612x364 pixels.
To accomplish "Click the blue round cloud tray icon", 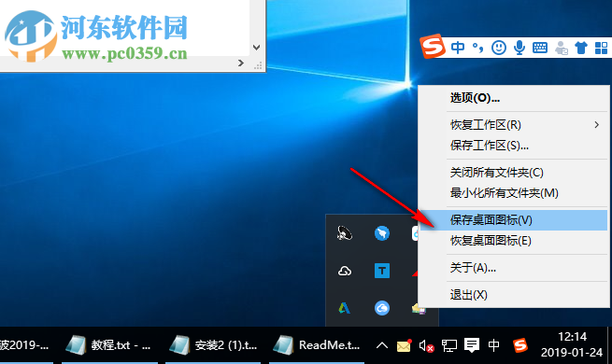I will coord(382,308).
